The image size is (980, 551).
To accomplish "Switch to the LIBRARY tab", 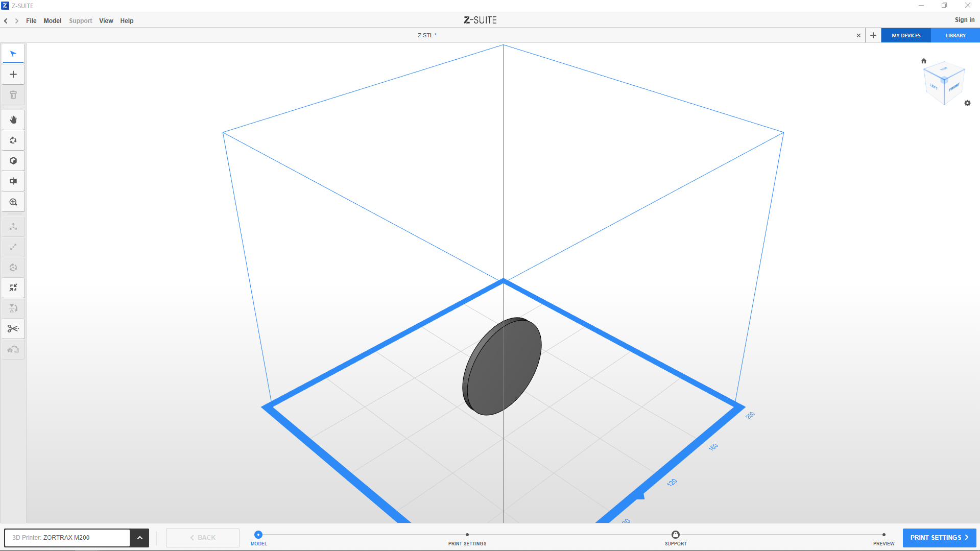I will click(955, 36).
